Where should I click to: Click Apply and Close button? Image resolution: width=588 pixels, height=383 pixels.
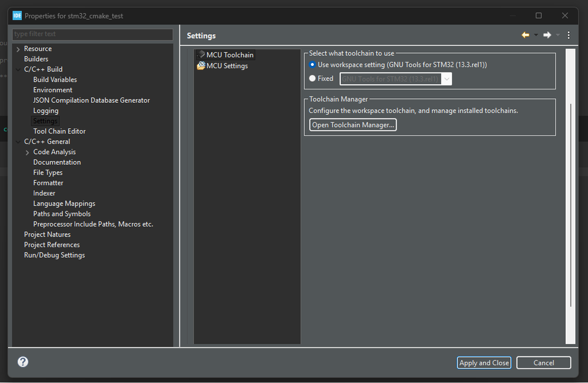coord(484,362)
